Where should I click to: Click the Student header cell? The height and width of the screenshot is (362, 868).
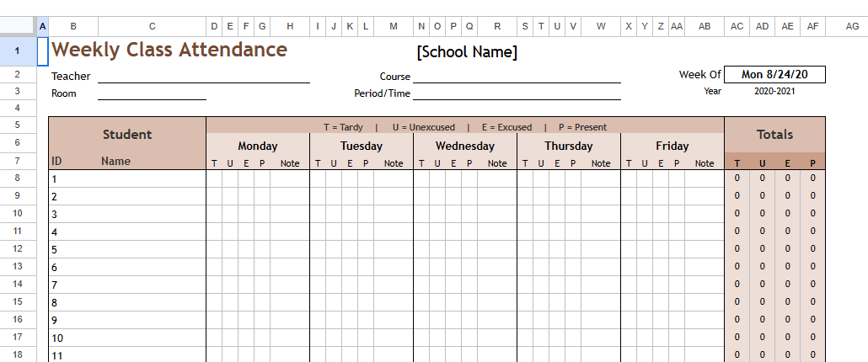tap(127, 135)
